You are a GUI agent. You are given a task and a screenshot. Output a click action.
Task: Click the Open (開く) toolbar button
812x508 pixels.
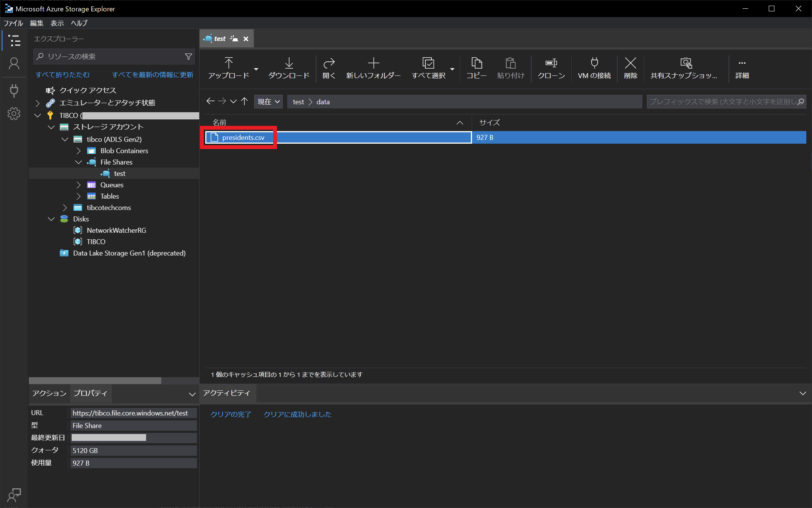pyautogui.click(x=329, y=68)
